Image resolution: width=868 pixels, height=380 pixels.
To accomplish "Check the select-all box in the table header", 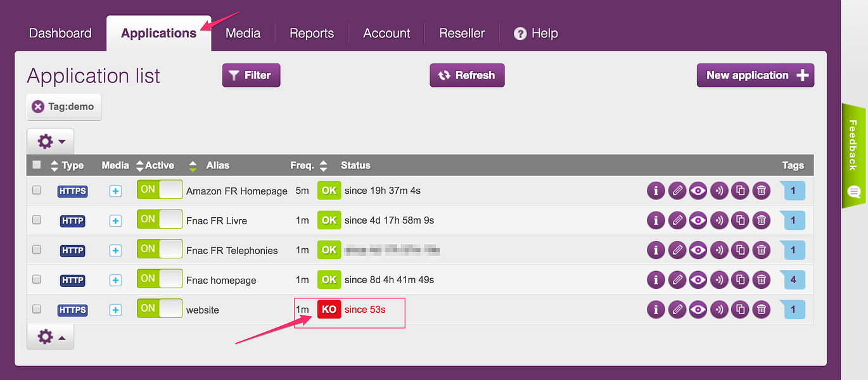I will [x=36, y=165].
